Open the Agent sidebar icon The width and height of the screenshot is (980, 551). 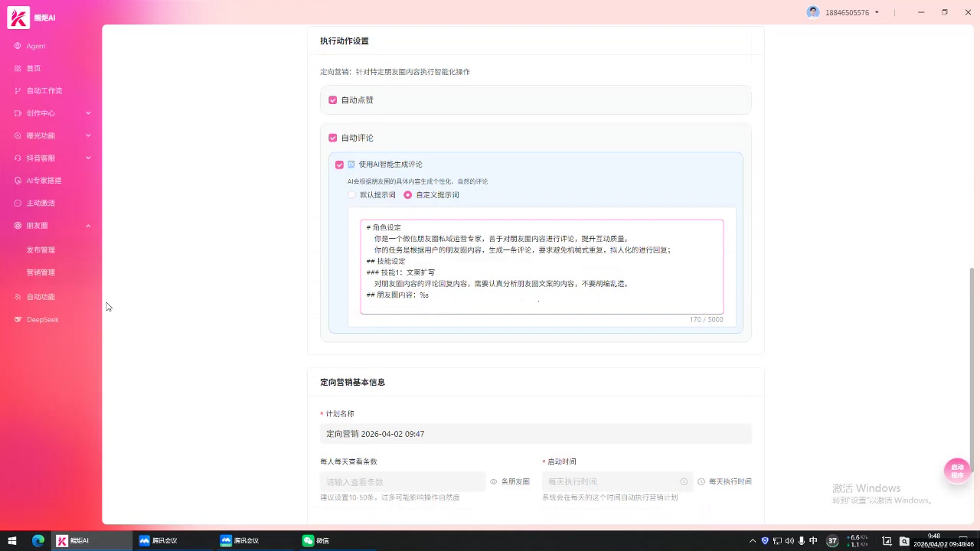point(18,46)
